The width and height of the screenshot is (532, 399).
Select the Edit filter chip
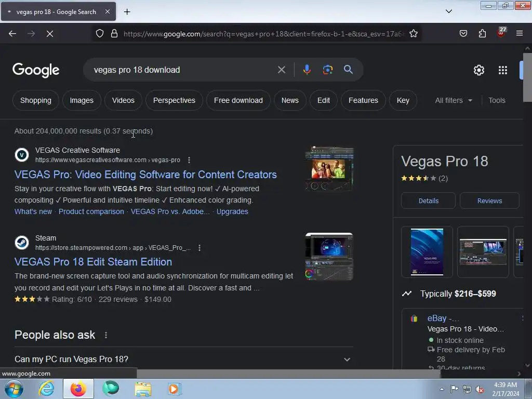pos(323,100)
